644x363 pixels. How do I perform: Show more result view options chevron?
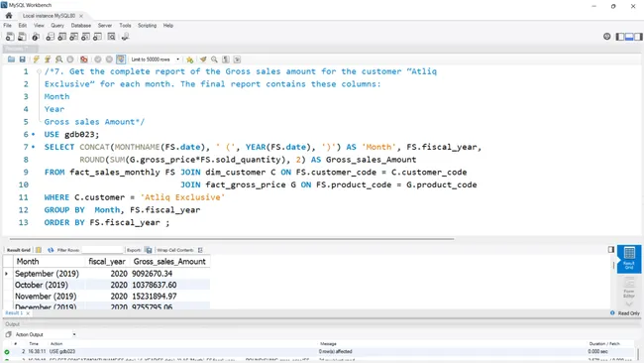629,303
